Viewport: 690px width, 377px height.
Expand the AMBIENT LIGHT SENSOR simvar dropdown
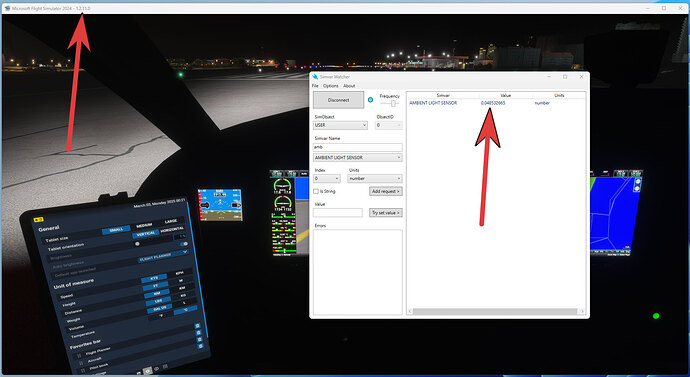point(357,157)
